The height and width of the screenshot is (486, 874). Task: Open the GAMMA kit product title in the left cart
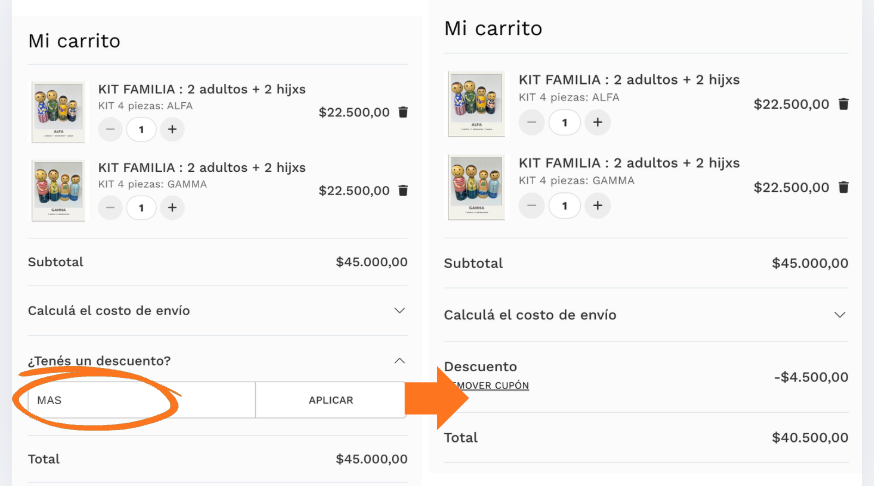(x=201, y=167)
